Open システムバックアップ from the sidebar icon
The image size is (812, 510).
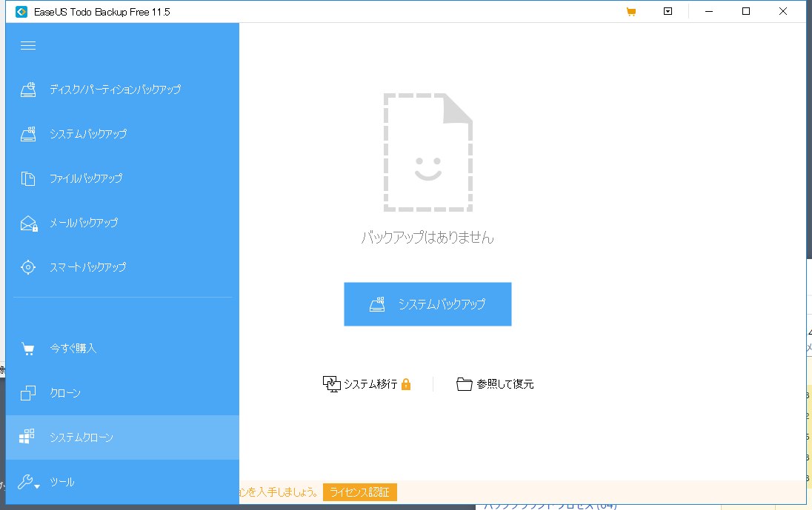27,133
